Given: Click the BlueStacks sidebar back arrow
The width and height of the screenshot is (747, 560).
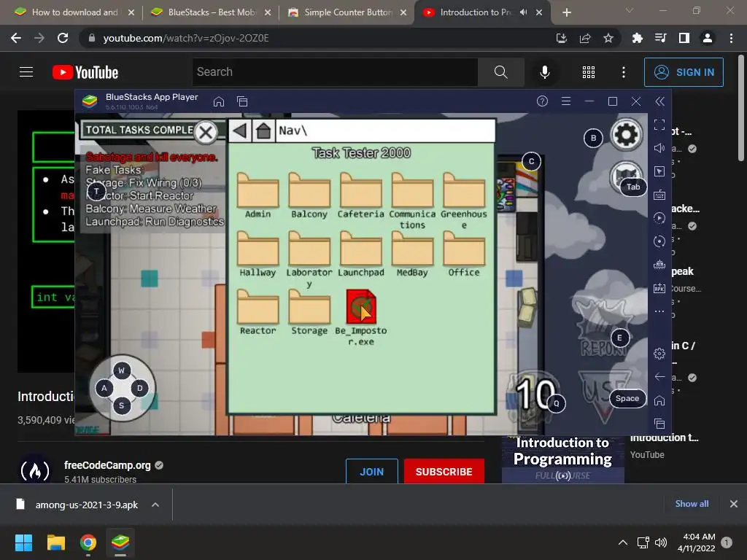Looking at the screenshot, I should [x=659, y=377].
